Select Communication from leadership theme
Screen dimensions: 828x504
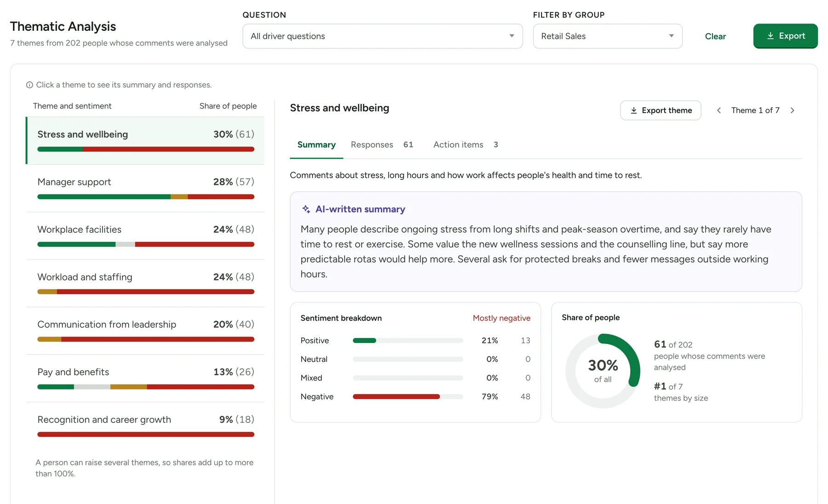tap(145, 331)
